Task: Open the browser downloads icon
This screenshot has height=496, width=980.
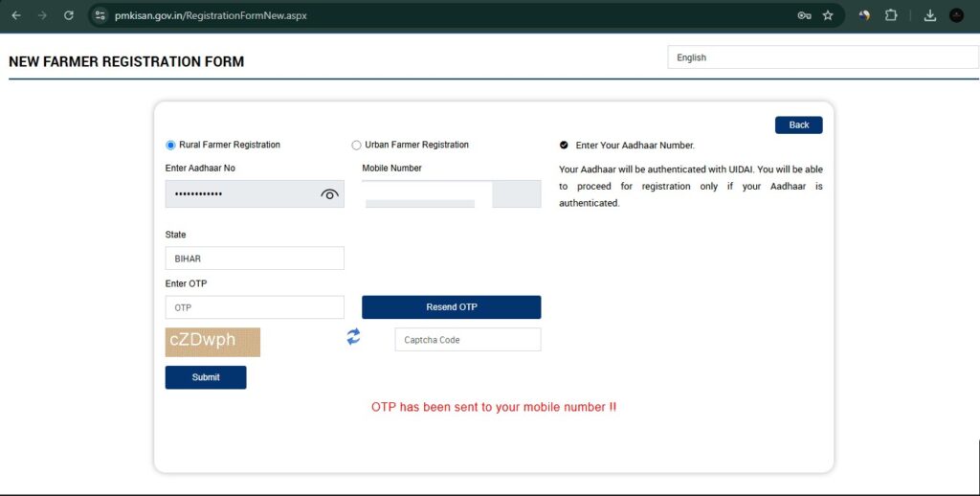Action: pos(929,15)
